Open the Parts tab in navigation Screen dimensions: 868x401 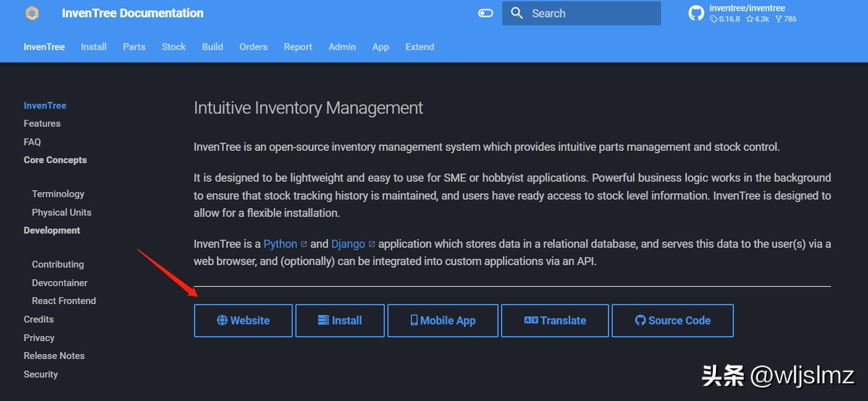coord(134,47)
